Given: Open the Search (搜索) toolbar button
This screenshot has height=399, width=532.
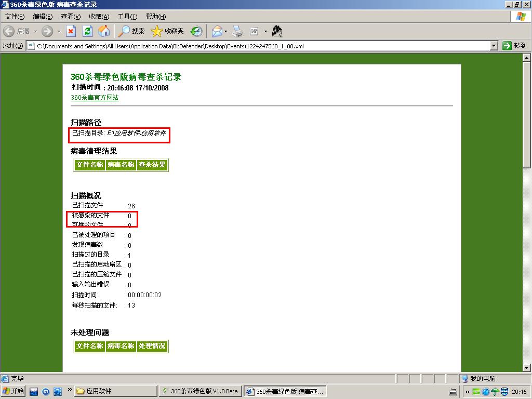Looking at the screenshot, I should (131, 31).
